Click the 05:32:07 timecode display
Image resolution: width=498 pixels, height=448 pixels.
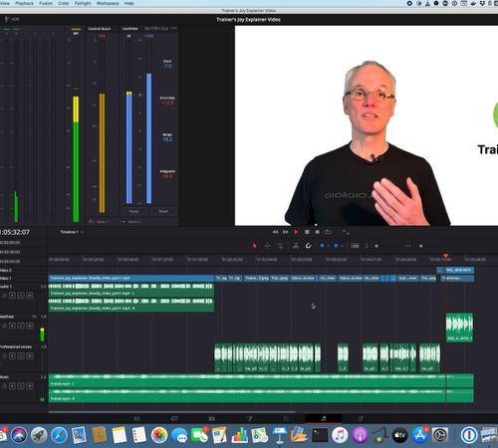pos(15,232)
